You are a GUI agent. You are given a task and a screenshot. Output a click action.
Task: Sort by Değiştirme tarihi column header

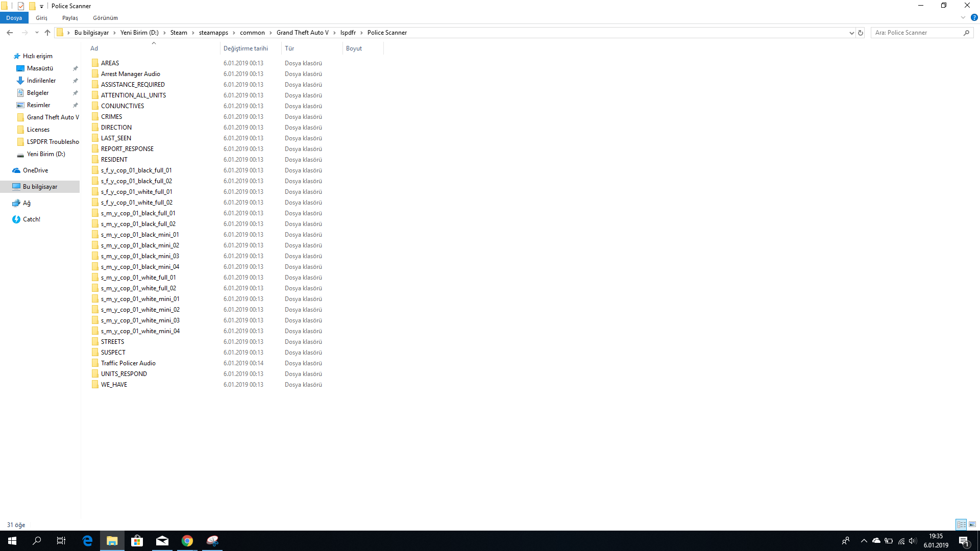[246, 48]
